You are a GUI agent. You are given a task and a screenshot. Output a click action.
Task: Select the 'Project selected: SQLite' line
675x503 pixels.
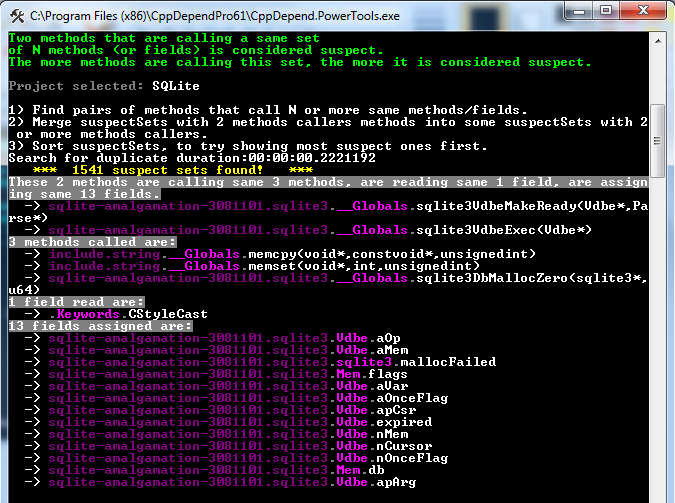click(x=104, y=86)
